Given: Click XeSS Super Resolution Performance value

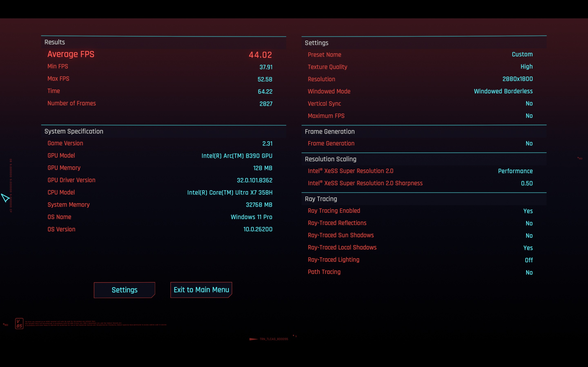Looking at the screenshot, I should [x=515, y=171].
